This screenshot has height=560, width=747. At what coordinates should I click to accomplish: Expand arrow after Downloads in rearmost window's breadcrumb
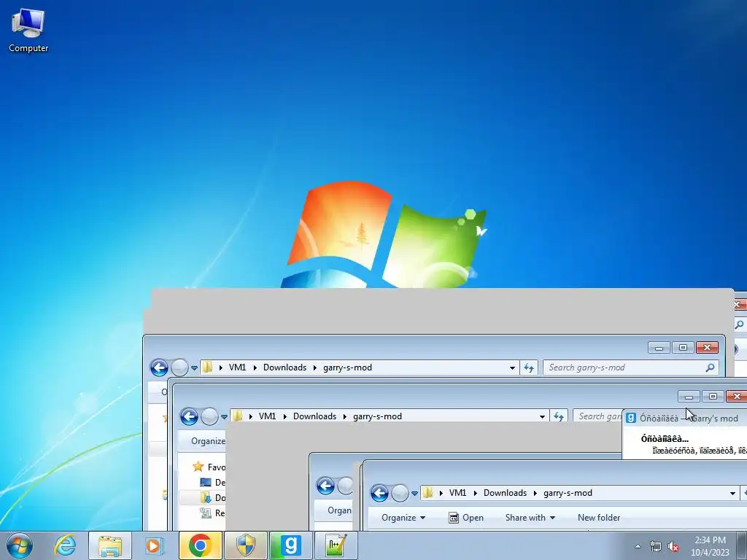[315, 367]
